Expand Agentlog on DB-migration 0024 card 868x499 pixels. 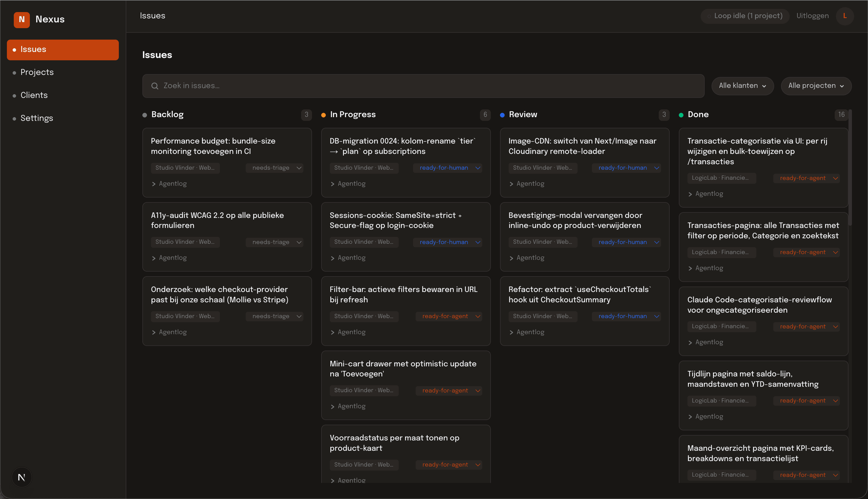[348, 184]
